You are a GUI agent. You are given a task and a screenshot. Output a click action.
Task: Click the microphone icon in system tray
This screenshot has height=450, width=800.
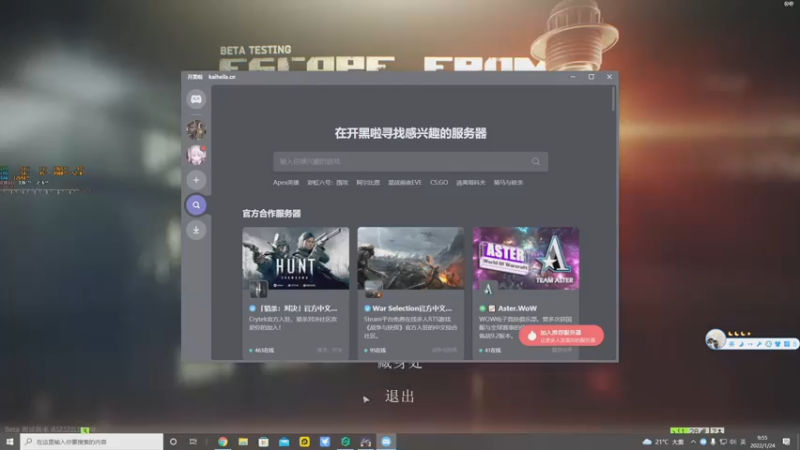pyautogui.click(x=713, y=442)
